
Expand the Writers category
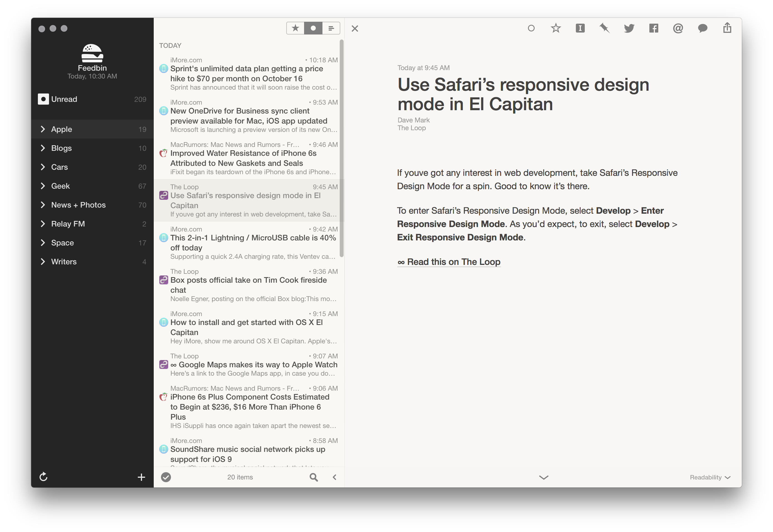coord(44,261)
